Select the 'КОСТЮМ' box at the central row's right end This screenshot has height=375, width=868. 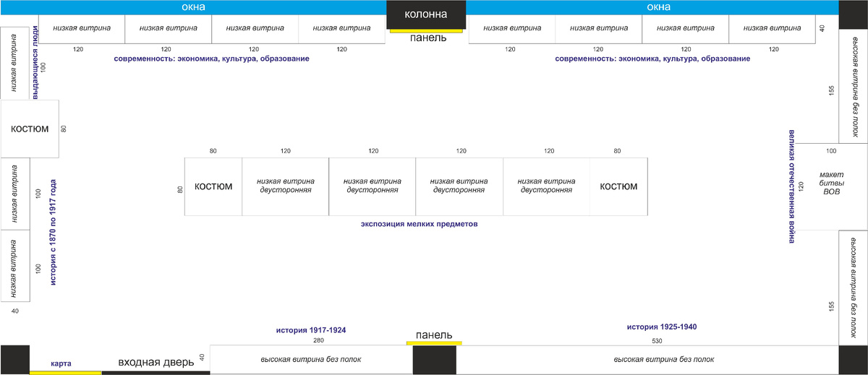pos(618,186)
